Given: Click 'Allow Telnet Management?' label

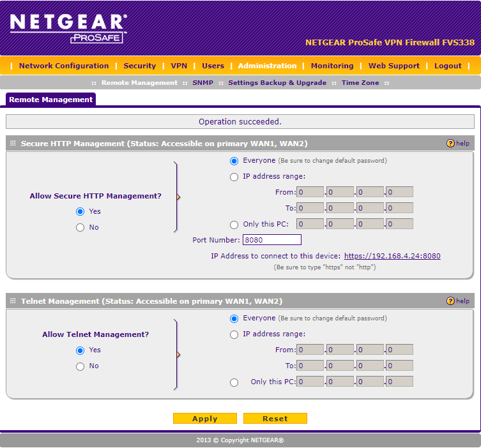Looking at the screenshot, I should point(95,334).
